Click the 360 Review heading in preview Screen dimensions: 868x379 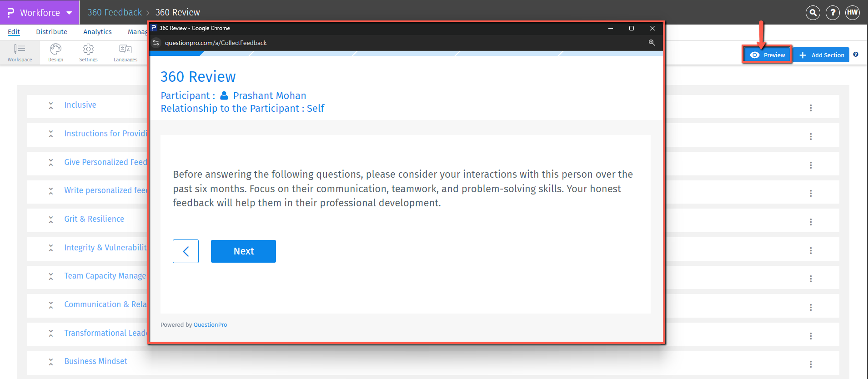198,77
